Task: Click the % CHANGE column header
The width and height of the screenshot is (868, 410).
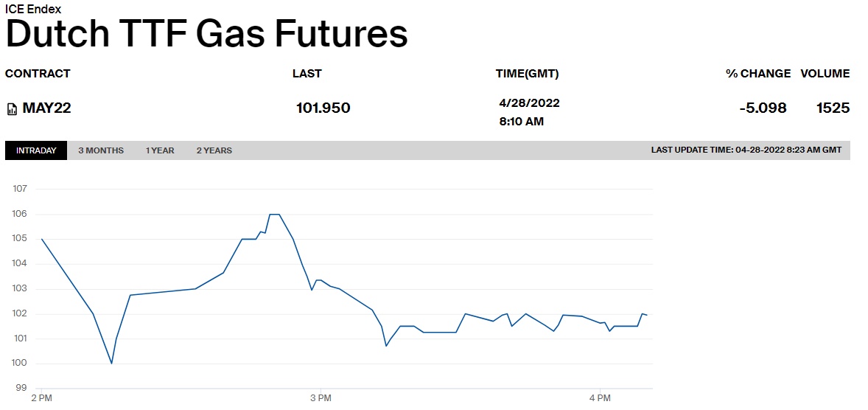Action: [x=758, y=74]
